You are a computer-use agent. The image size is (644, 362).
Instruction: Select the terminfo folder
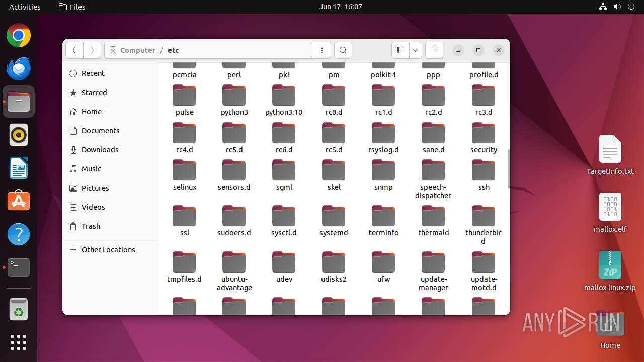[x=383, y=222]
